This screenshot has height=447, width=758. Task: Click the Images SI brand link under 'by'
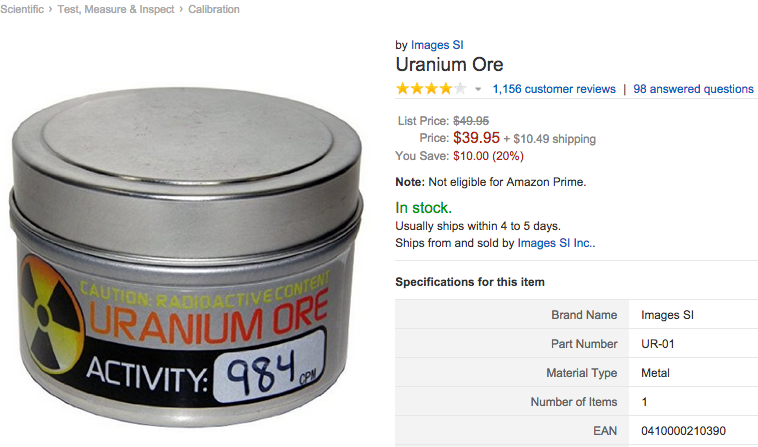pyautogui.click(x=437, y=45)
